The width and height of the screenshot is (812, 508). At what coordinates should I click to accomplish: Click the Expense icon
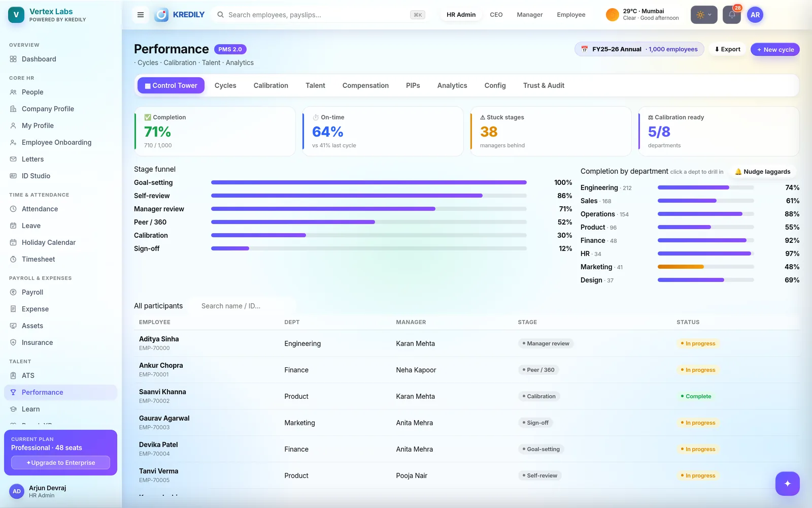[13, 309]
